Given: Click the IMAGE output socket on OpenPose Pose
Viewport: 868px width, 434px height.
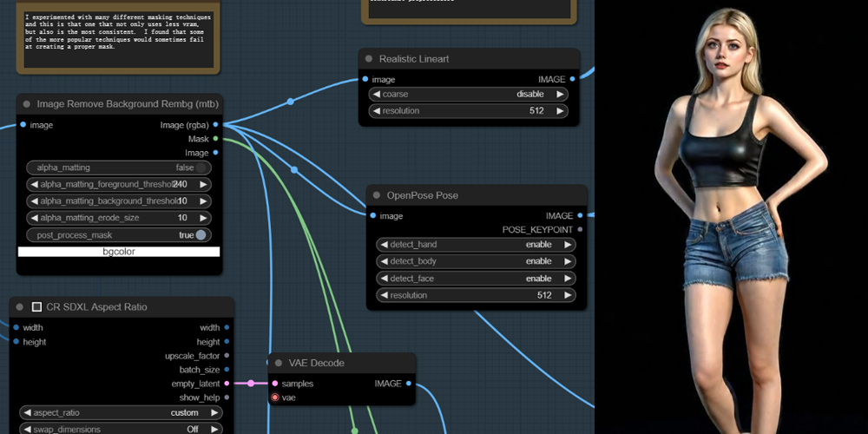Looking at the screenshot, I should [x=580, y=215].
